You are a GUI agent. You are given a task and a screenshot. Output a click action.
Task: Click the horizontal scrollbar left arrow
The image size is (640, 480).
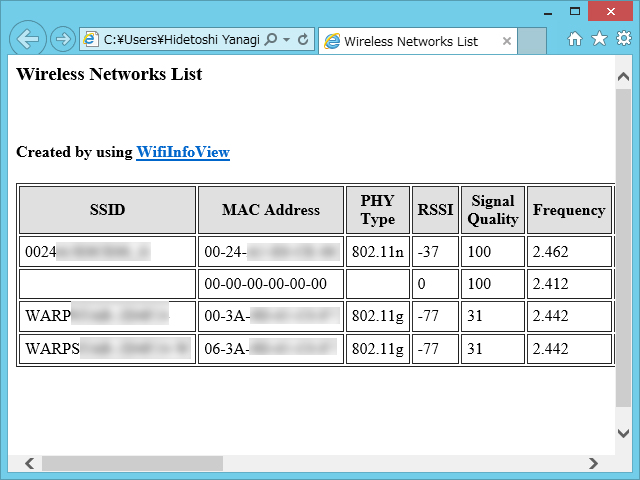coord(29,463)
